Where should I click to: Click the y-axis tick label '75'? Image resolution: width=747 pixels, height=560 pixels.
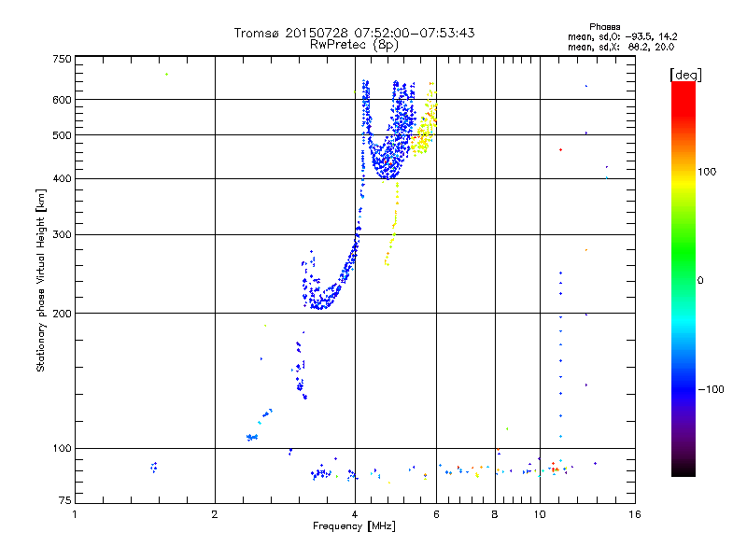click(65, 500)
